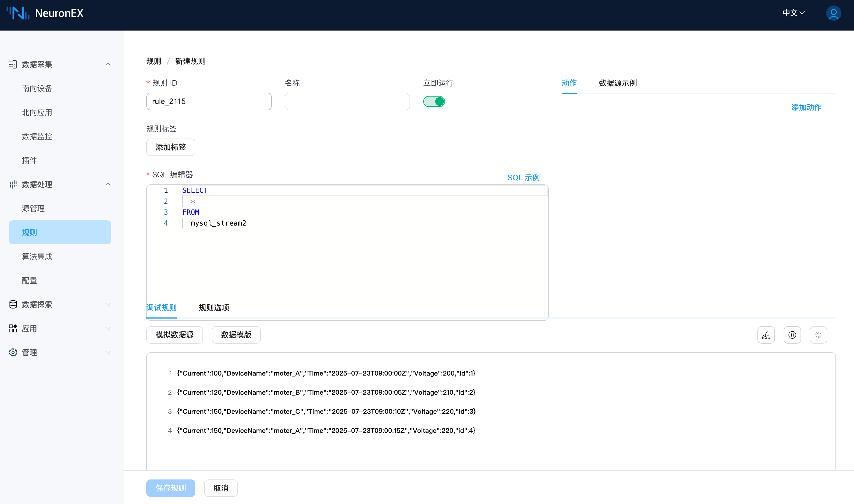Collapse the 数据采集 sidebar section

(108, 64)
